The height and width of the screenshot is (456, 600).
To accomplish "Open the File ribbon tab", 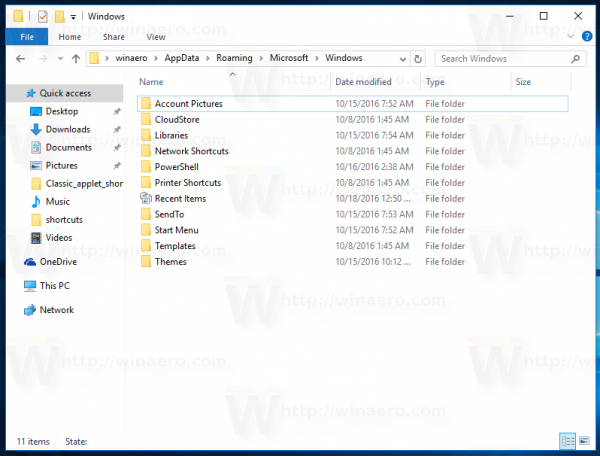I will point(27,37).
